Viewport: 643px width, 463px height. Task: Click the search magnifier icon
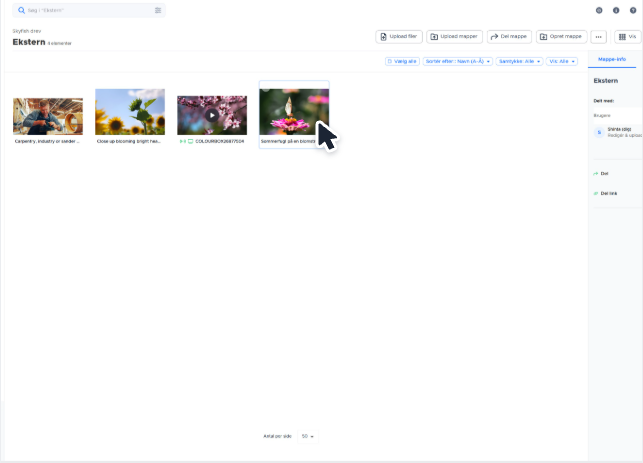(x=21, y=10)
